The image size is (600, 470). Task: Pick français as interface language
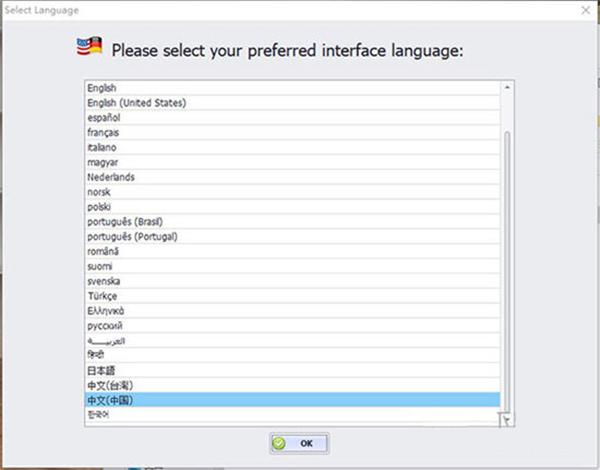pyautogui.click(x=292, y=132)
